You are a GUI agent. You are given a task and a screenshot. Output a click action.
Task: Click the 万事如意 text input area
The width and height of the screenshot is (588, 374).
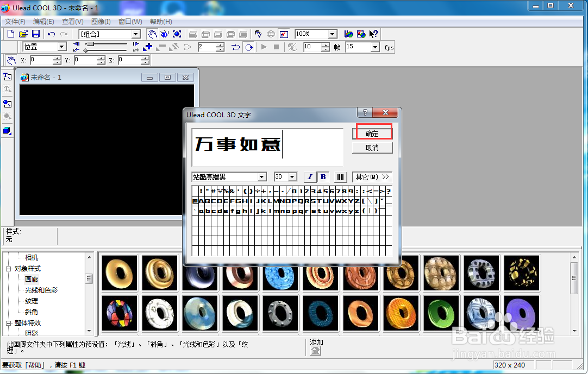click(x=267, y=147)
